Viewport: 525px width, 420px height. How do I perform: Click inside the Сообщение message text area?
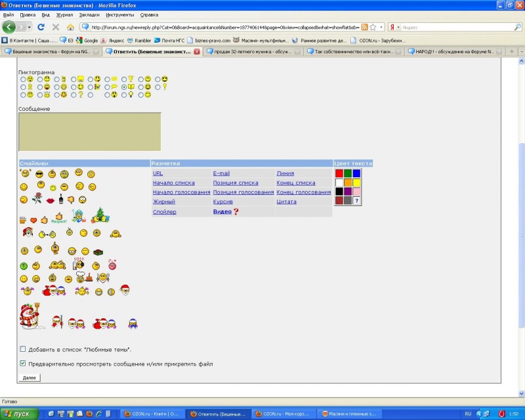click(89, 131)
